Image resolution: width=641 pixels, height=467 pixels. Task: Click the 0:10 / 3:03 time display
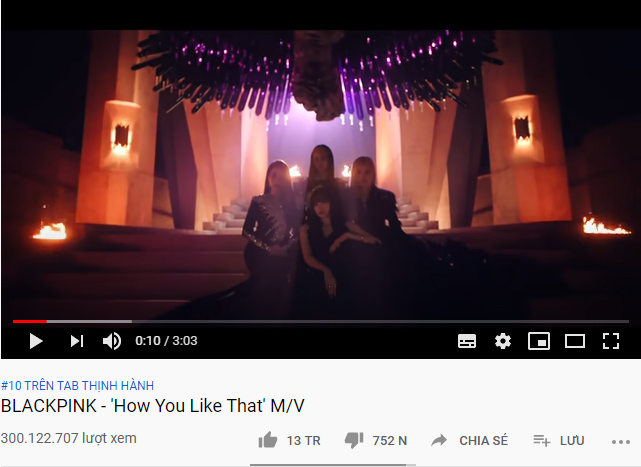[166, 341]
